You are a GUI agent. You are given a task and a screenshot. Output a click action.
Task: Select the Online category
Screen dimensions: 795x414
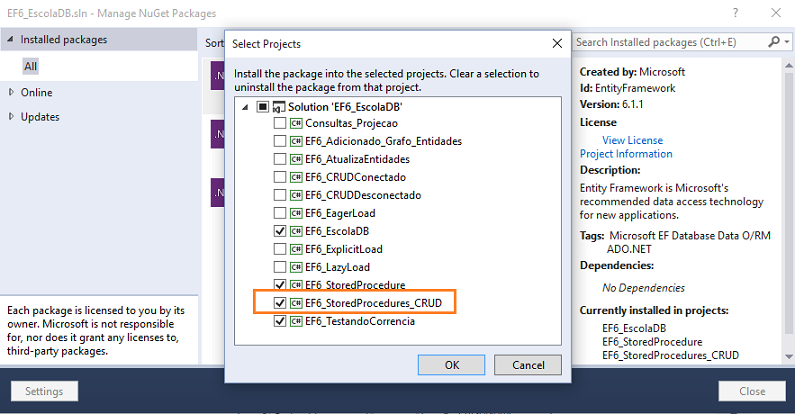click(37, 92)
